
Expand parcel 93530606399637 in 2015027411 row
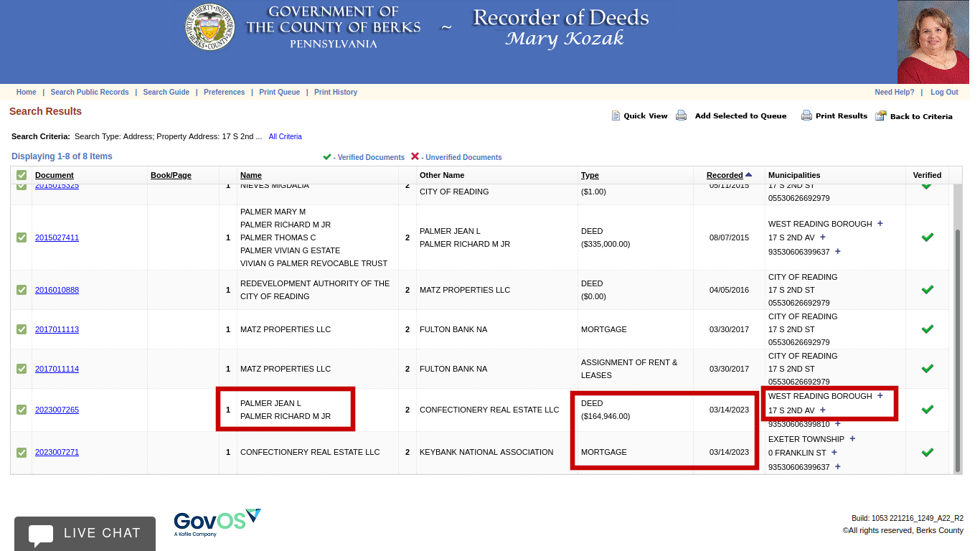(x=838, y=251)
